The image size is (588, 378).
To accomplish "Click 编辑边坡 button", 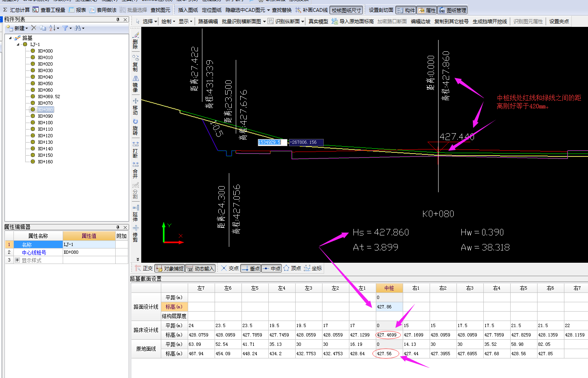I will (420, 21).
